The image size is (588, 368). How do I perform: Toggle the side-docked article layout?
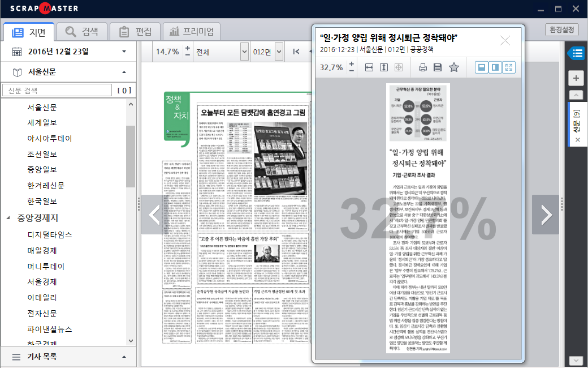coord(495,67)
